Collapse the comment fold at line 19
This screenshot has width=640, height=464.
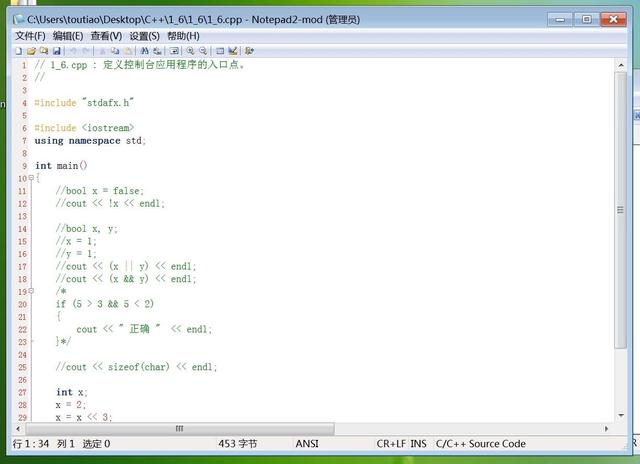point(30,291)
